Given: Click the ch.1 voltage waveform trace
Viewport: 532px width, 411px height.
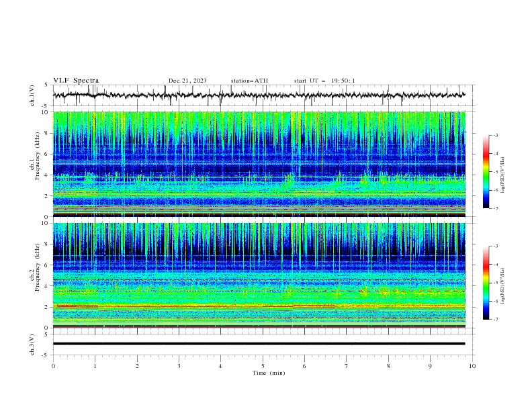Looking at the screenshot, I should (x=259, y=95).
